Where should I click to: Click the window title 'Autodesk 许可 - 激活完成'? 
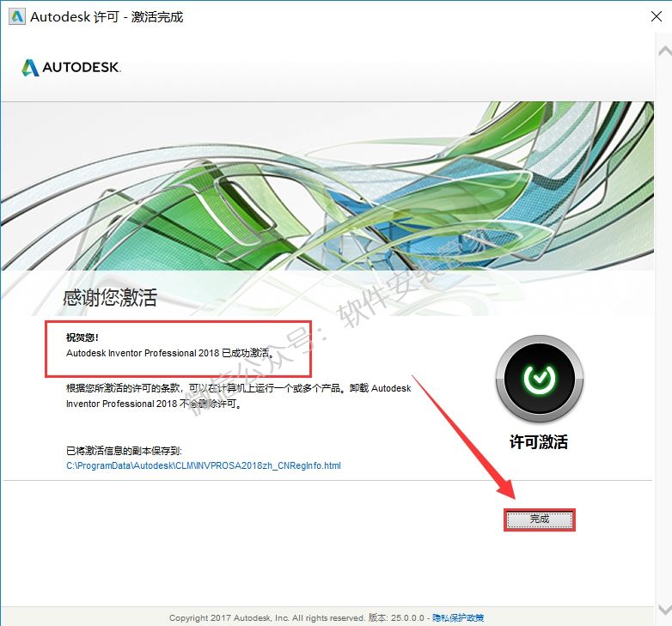coord(107,16)
